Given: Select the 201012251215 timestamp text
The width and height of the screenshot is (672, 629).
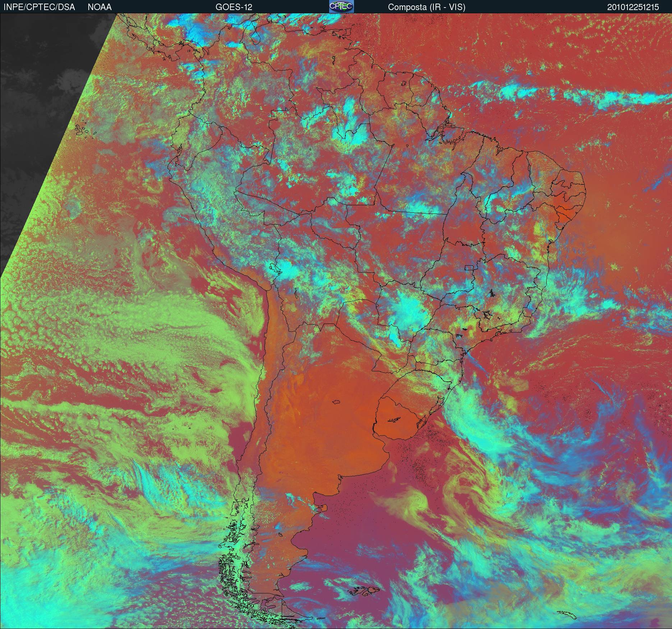Looking at the screenshot, I should pos(633,7).
